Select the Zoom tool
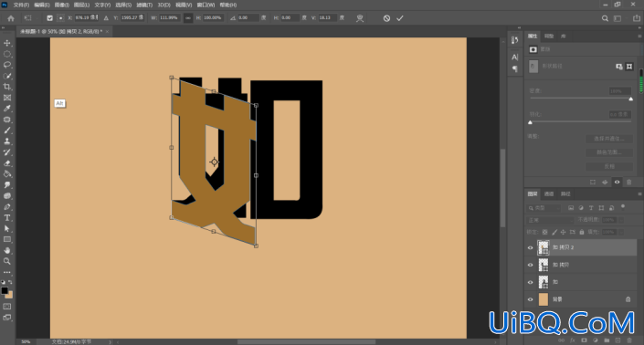 click(x=7, y=261)
